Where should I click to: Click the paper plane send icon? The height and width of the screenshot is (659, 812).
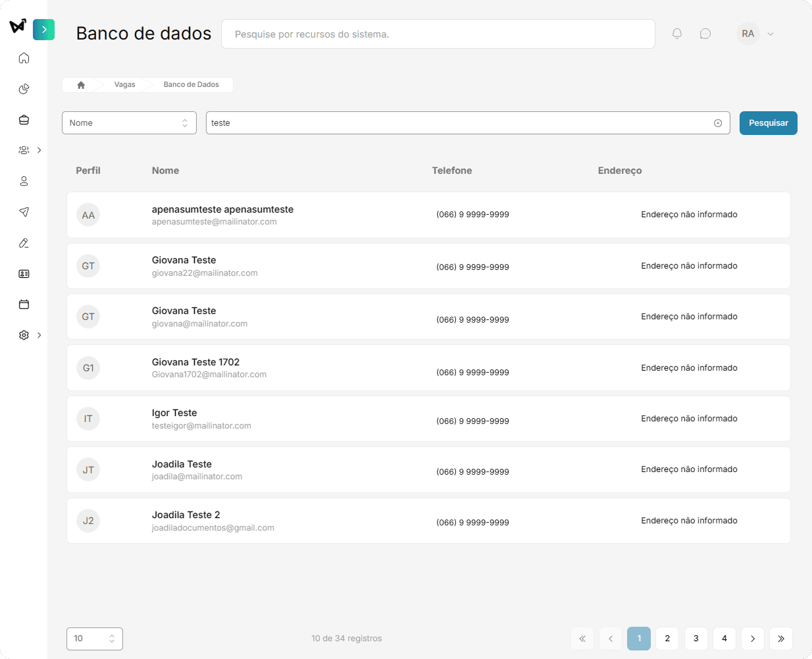tap(24, 212)
